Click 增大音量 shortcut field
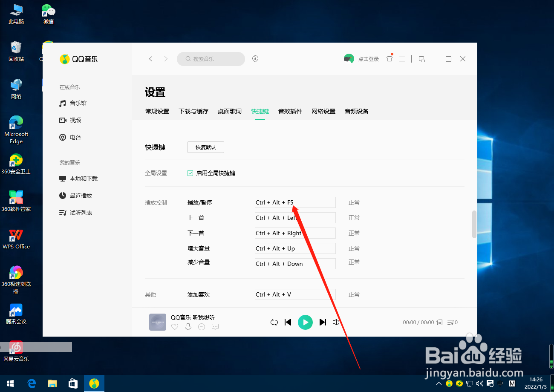Image resolution: width=554 pixels, height=392 pixels. click(295, 248)
